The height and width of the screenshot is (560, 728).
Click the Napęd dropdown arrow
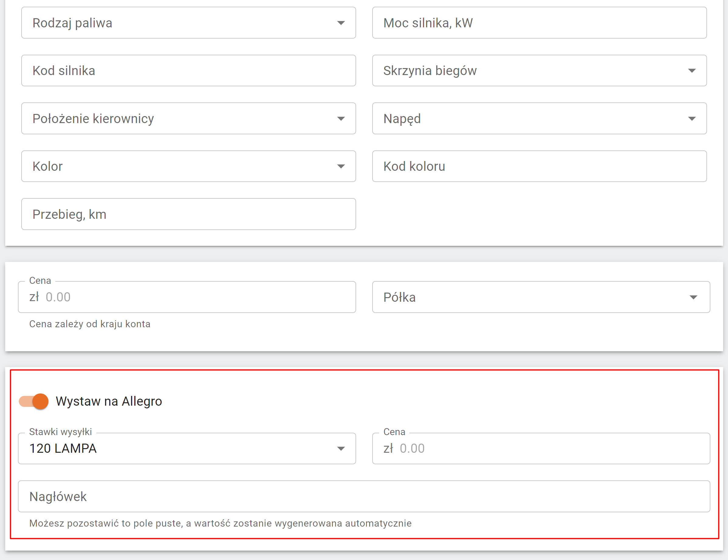(692, 119)
